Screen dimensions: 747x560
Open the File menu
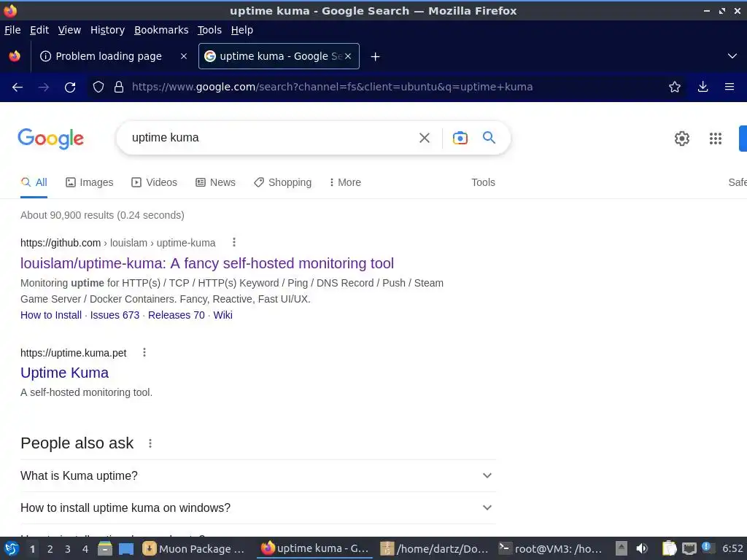pos(12,30)
